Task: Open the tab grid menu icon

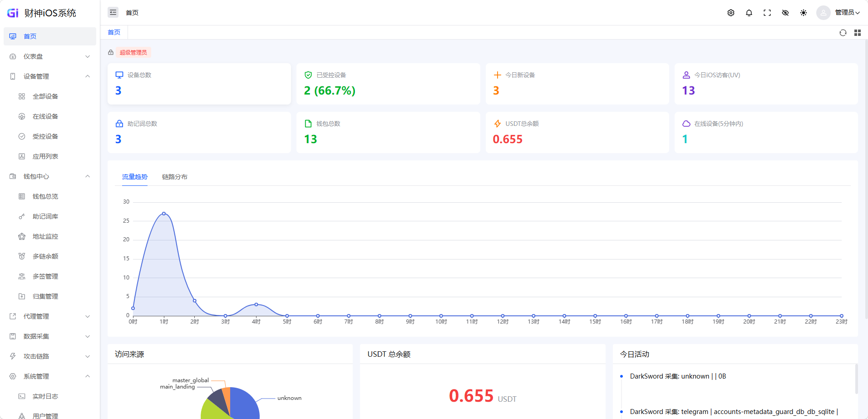Action: coord(858,33)
